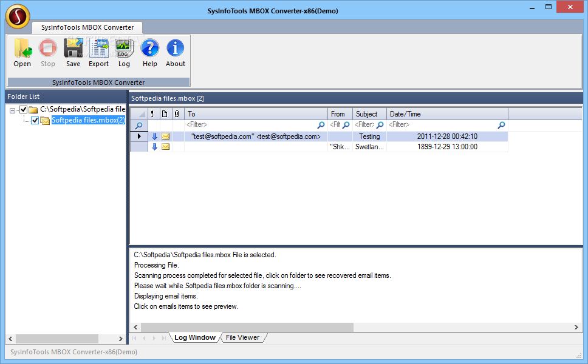Select the SysInfoTools MBOX Converter ribbon tab
588x364 pixels.
pos(87,27)
